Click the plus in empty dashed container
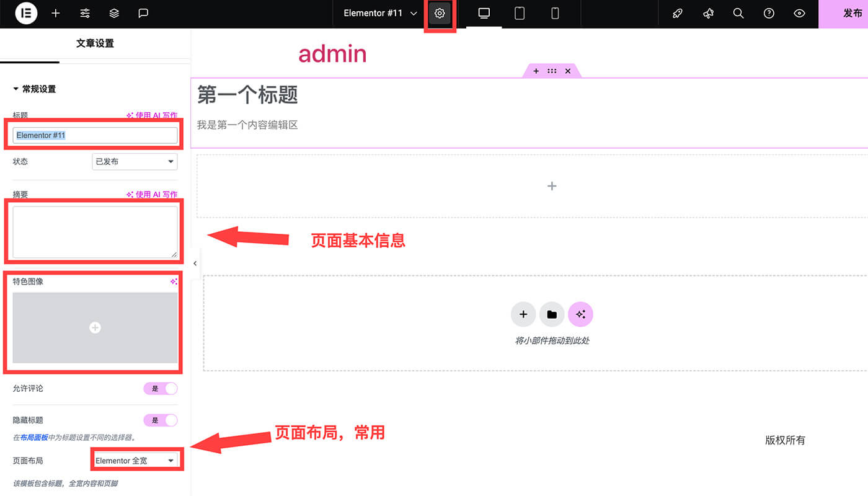This screenshot has width=868, height=496. pyautogui.click(x=552, y=186)
